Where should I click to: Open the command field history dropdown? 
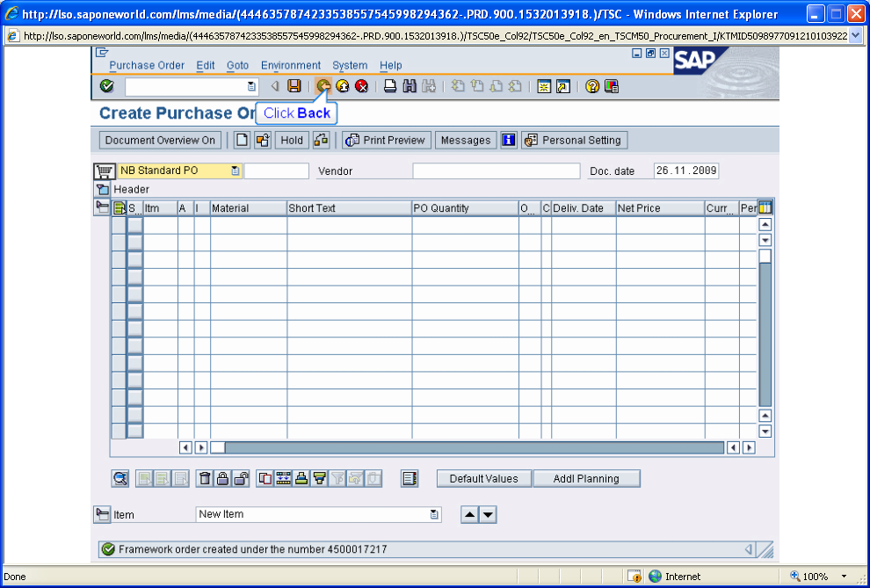click(x=251, y=86)
